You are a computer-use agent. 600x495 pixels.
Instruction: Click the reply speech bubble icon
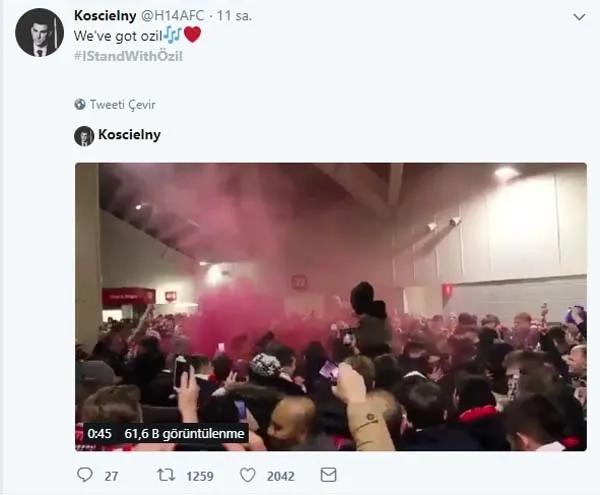point(85,475)
